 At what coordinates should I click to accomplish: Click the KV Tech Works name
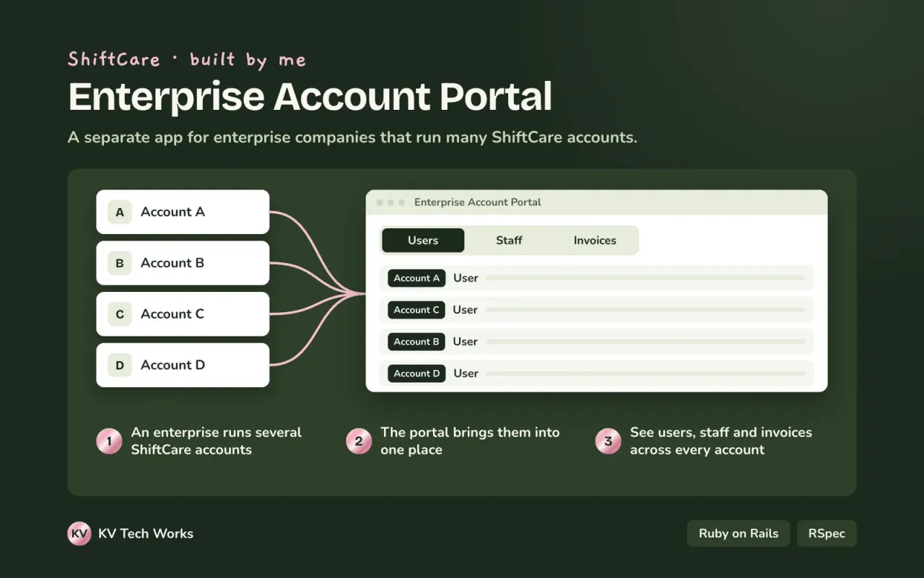[146, 534]
